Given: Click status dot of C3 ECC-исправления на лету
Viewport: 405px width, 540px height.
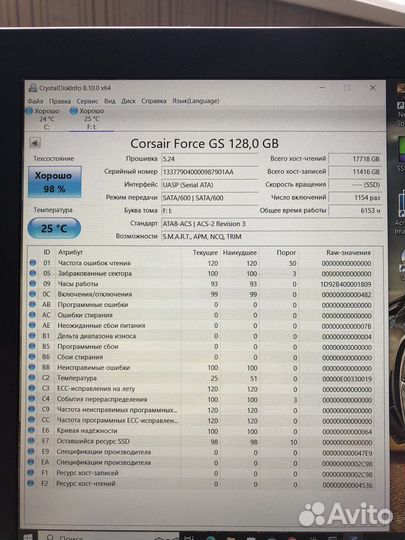Looking at the screenshot, I should pos(32,388).
